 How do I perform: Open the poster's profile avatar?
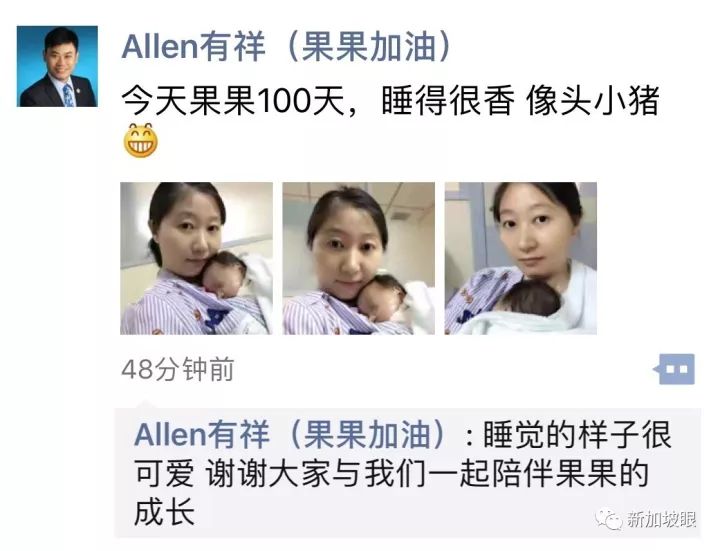[57, 67]
